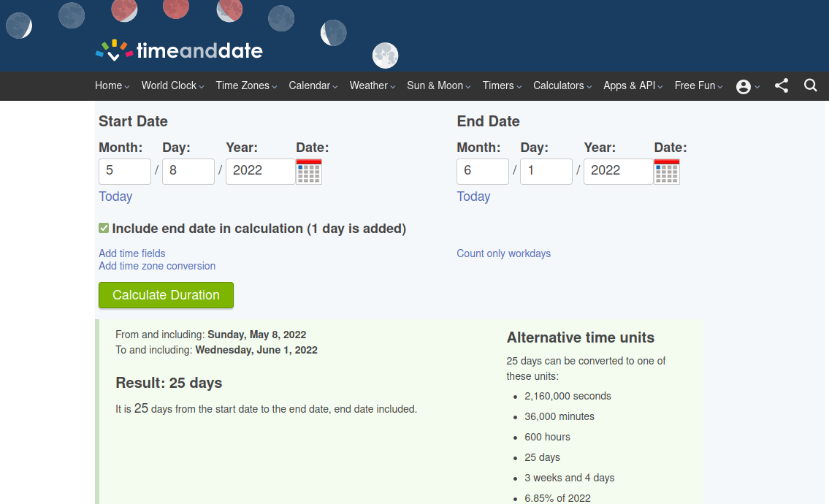Click the 3 weeks and 4 days entry
The image size is (829, 504).
click(x=570, y=478)
